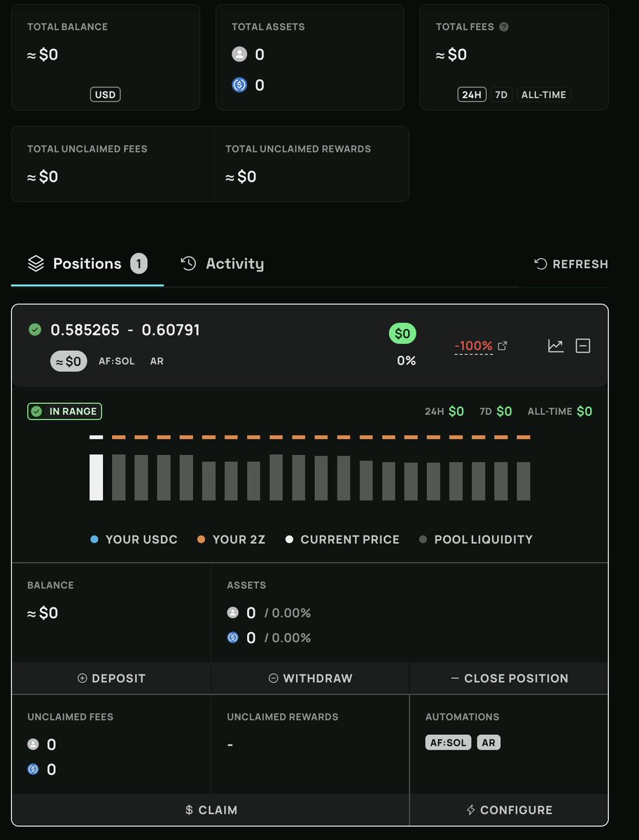639x840 pixels.
Task: Select the ALL-TIME total fees period
Action: (544, 94)
